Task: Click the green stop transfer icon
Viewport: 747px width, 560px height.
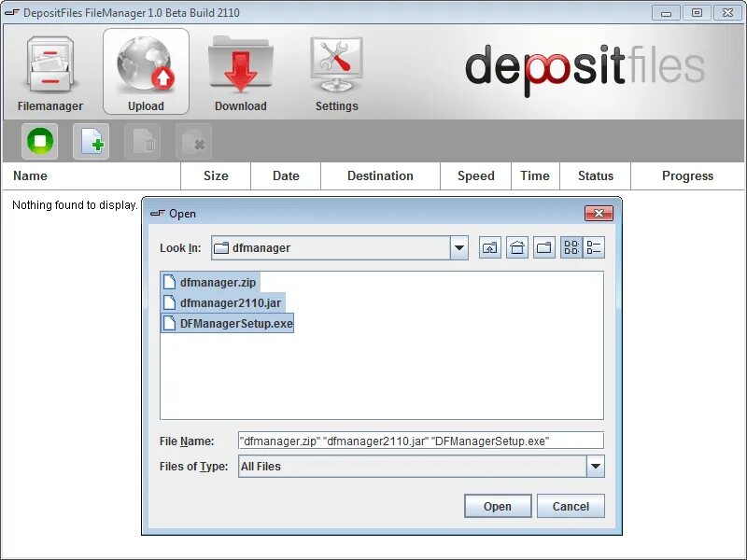Action: pyautogui.click(x=37, y=141)
